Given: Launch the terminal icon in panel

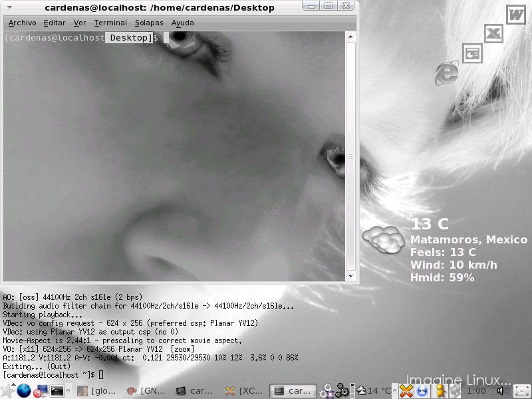Looking at the screenshot, I should pos(57,391).
